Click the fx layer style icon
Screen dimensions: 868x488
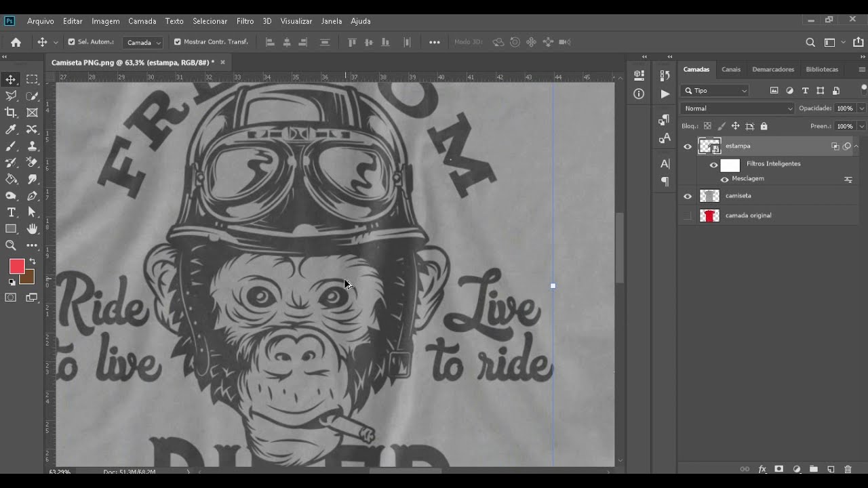point(762,469)
